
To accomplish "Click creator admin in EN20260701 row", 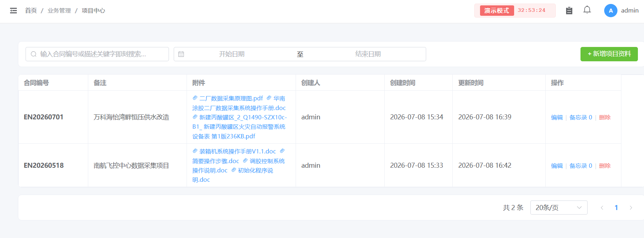I will 311,117.
